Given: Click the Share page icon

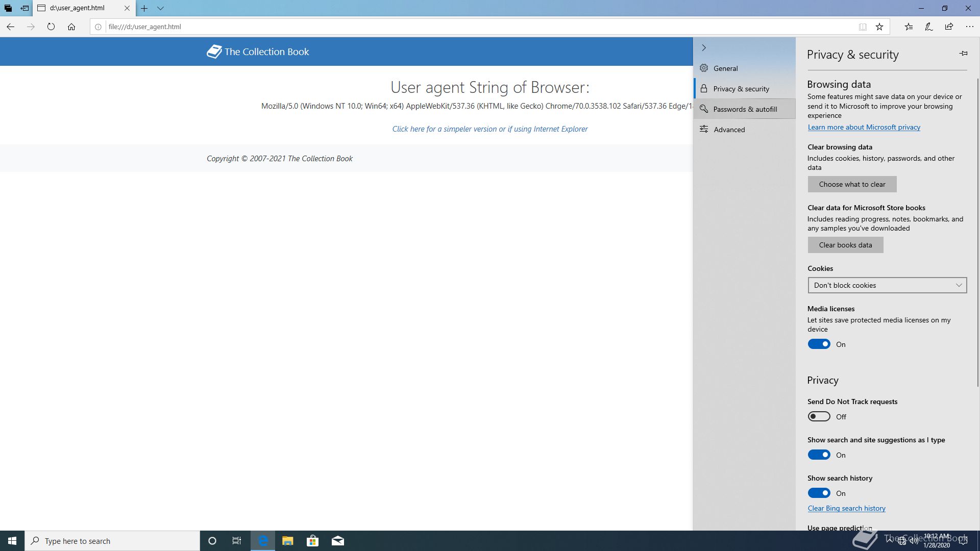Looking at the screenshot, I should (949, 27).
